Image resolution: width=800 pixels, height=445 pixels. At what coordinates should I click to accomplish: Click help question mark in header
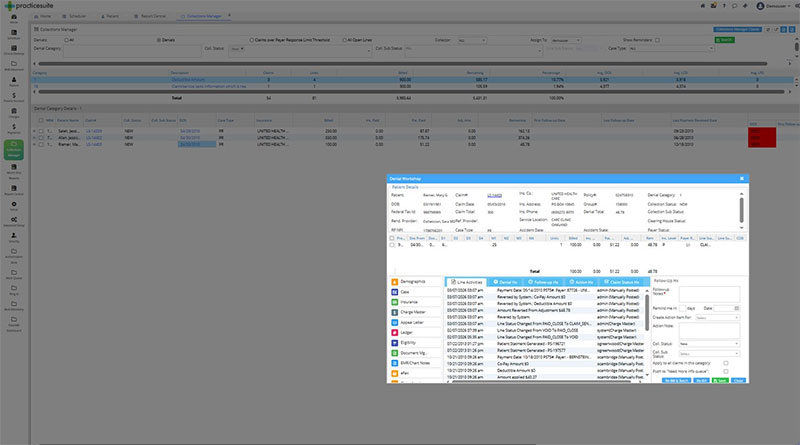[724, 6]
